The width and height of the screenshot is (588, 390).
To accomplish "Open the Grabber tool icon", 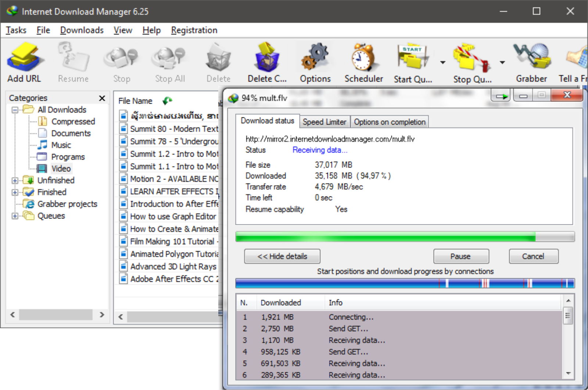I will point(532,56).
